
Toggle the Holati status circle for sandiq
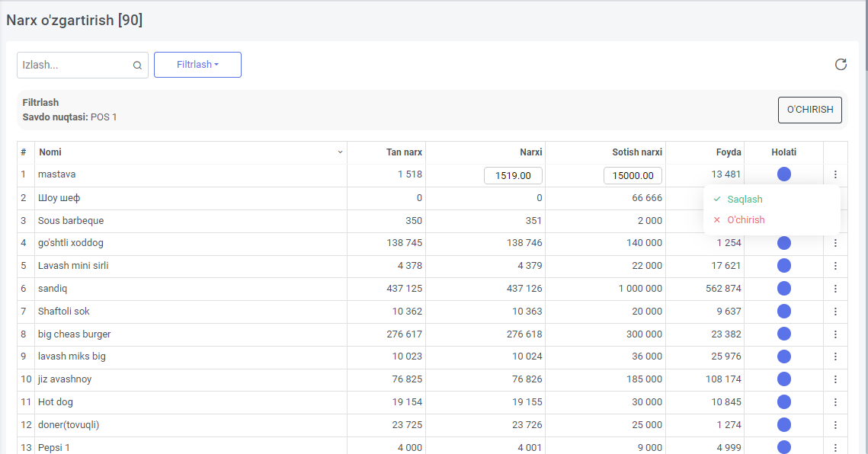click(x=784, y=289)
